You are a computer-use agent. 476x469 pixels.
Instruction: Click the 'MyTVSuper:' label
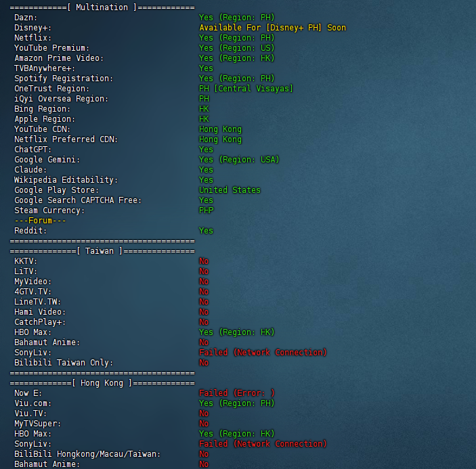(38, 424)
